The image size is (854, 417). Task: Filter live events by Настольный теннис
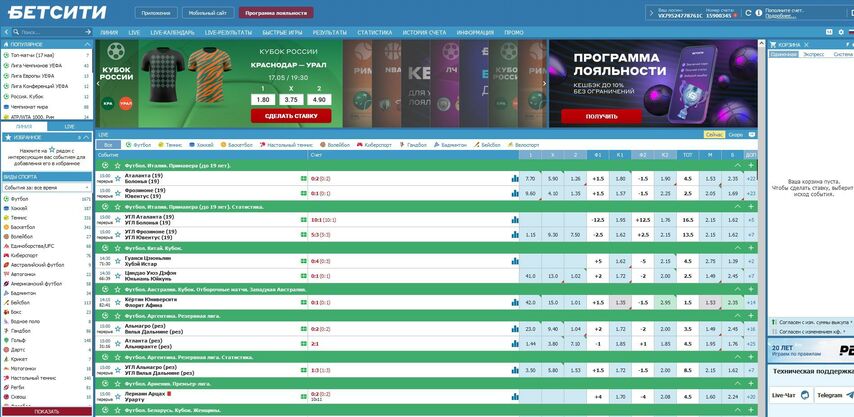pyautogui.click(x=286, y=145)
